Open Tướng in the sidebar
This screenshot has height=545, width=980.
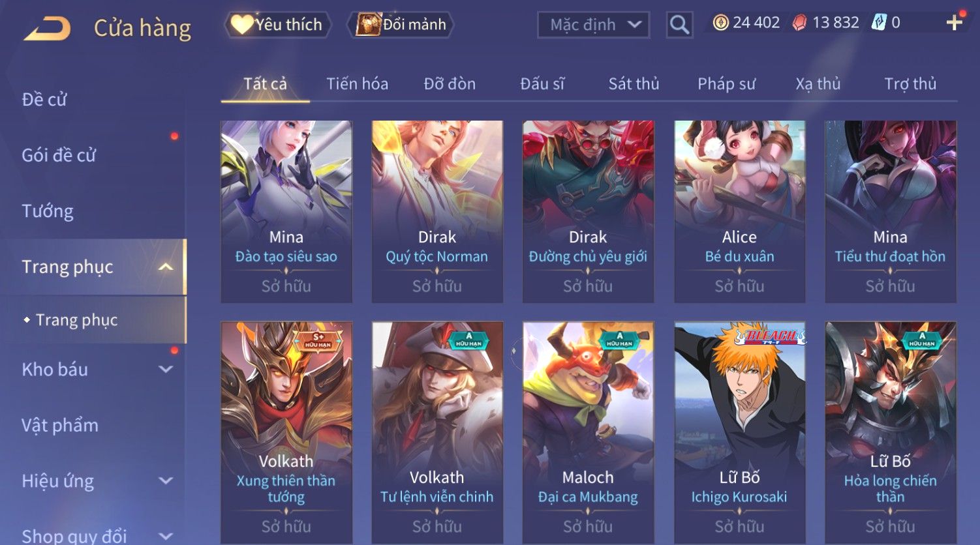[x=48, y=211]
